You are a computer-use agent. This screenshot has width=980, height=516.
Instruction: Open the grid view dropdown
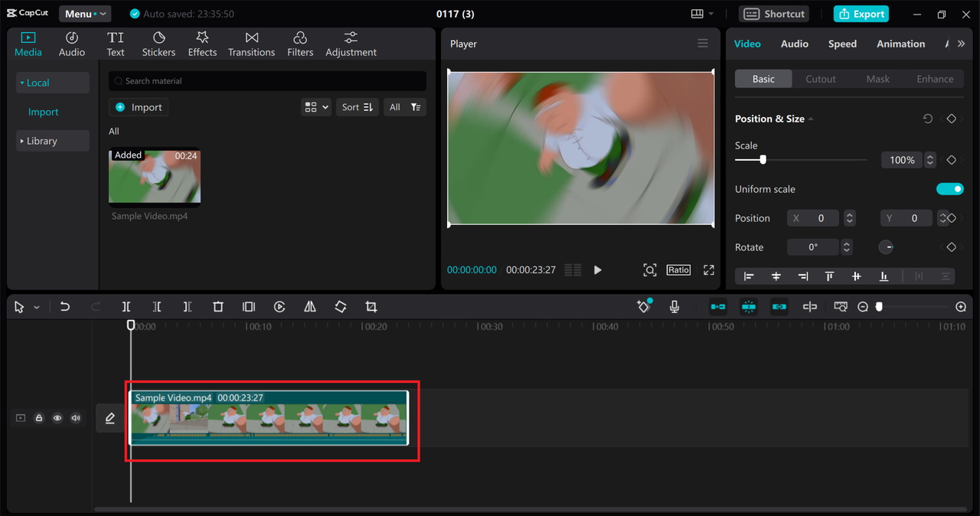point(316,107)
